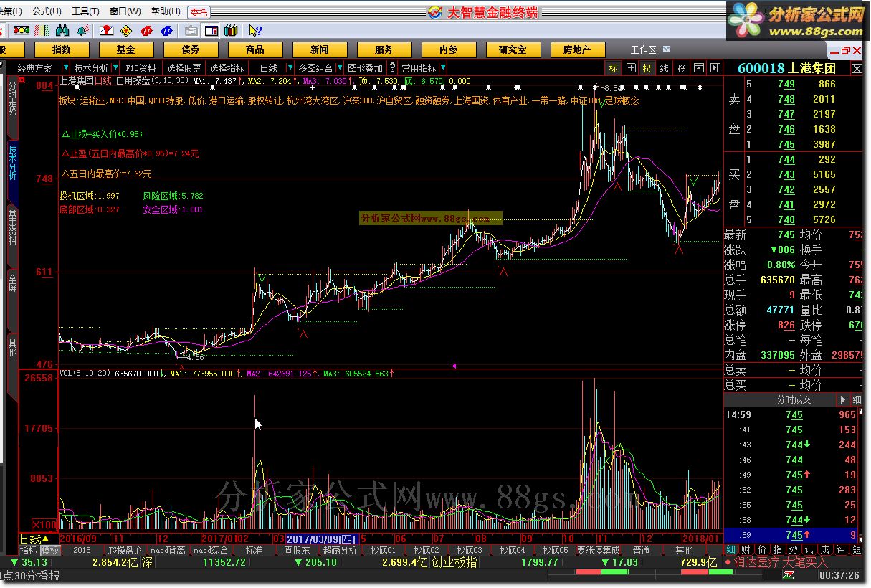Click the grid '田' chart icon

pyautogui.click(x=631, y=68)
